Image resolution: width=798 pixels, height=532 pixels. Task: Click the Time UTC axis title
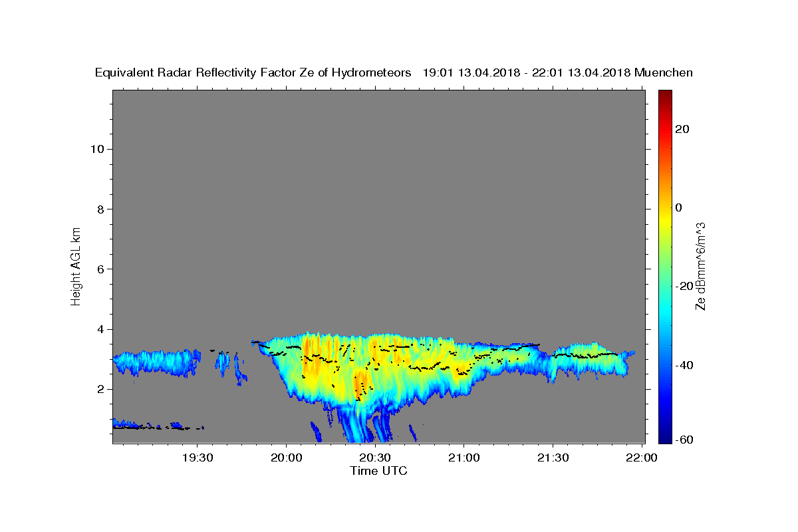click(x=378, y=471)
